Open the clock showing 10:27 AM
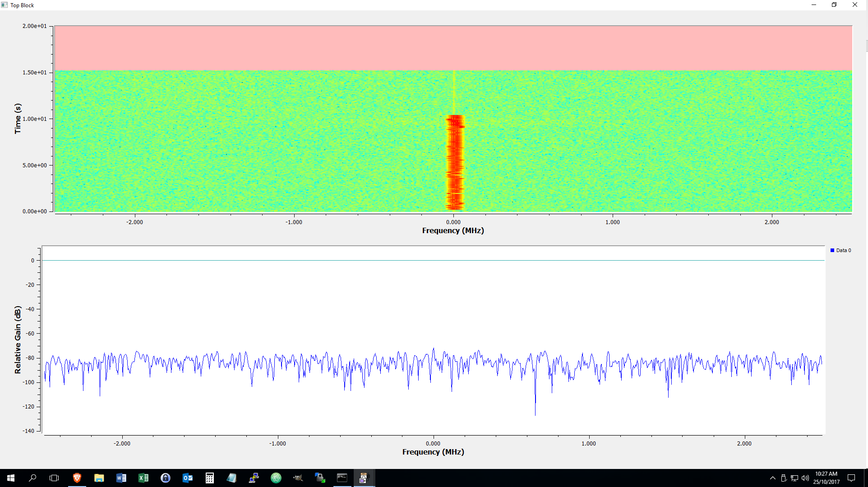868x487 pixels. tap(826, 478)
